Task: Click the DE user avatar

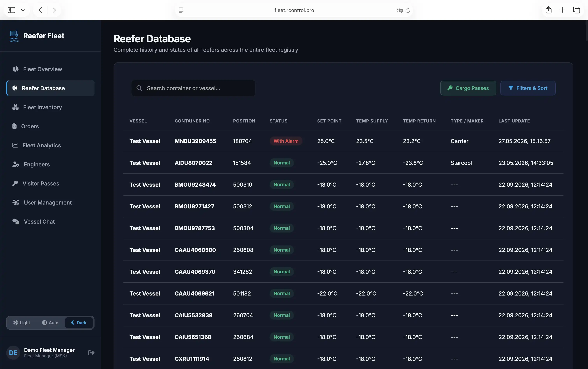Action: point(13,353)
